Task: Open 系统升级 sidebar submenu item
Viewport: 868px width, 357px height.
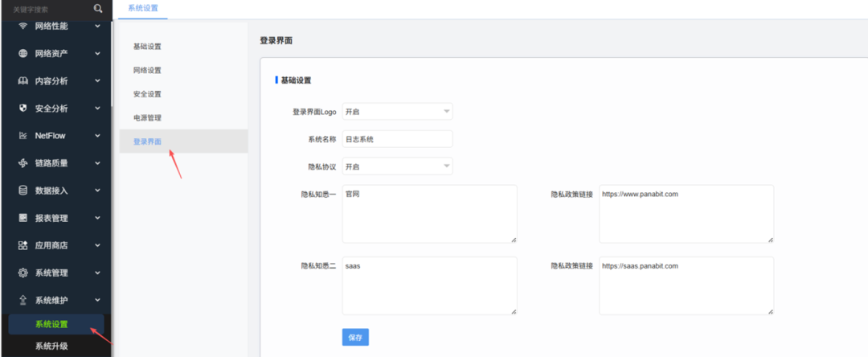Action: pos(51,347)
